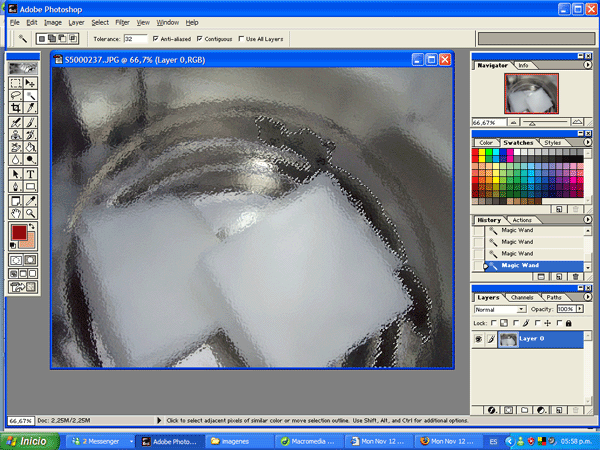Add a layer mask button
This screenshot has height=450, width=600.
(x=508, y=410)
